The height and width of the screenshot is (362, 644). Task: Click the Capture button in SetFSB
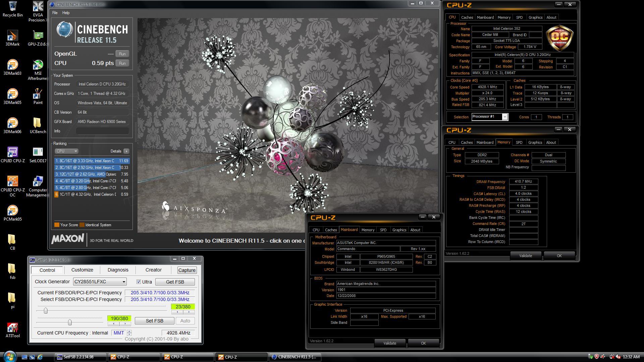pos(187,270)
